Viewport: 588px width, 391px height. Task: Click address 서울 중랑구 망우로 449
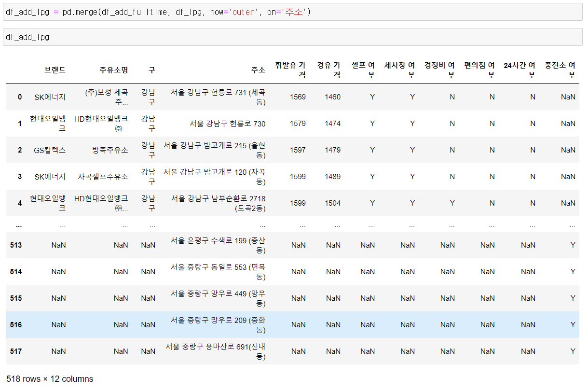(x=218, y=298)
